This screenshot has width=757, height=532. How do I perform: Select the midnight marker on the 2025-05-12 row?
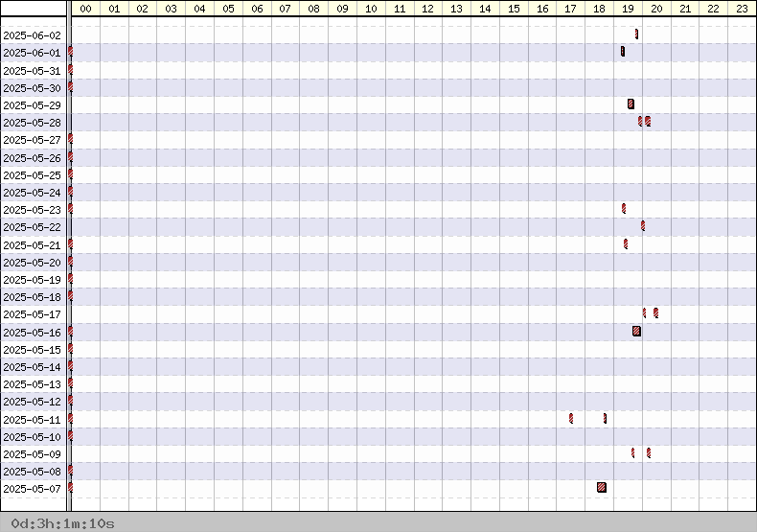click(71, 401)
